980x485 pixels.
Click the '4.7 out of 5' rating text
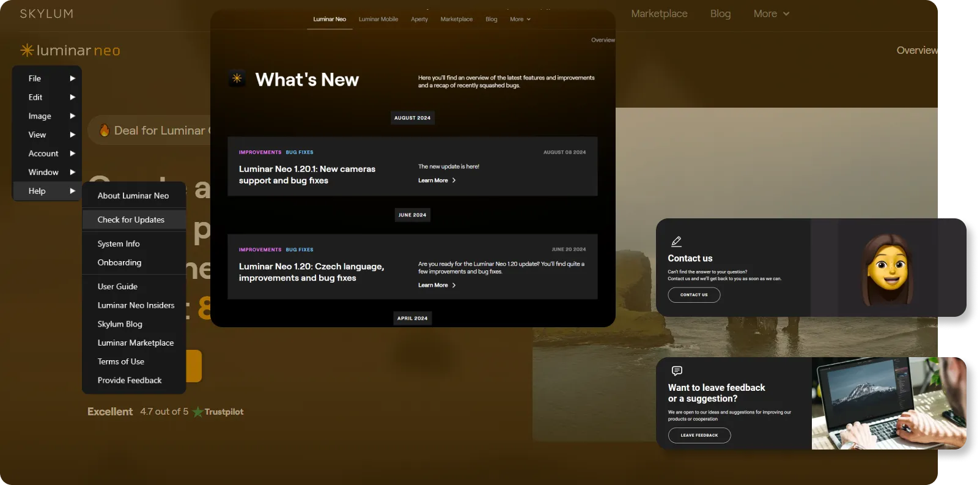[x=164, y=412]
